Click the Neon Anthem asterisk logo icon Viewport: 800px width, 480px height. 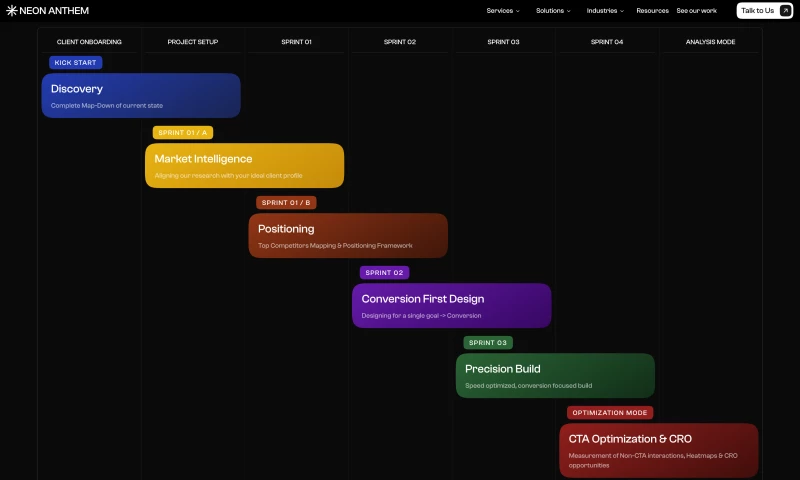[12, 11]
